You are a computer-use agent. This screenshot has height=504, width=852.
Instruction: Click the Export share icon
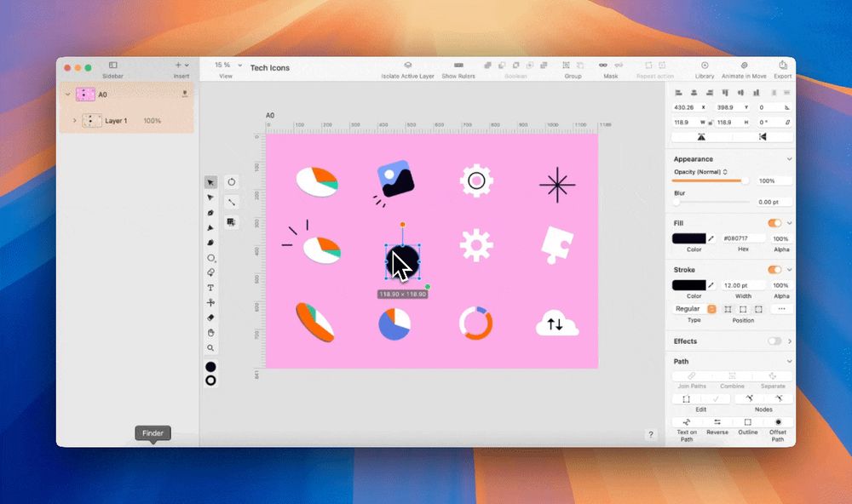coord(783,65)
